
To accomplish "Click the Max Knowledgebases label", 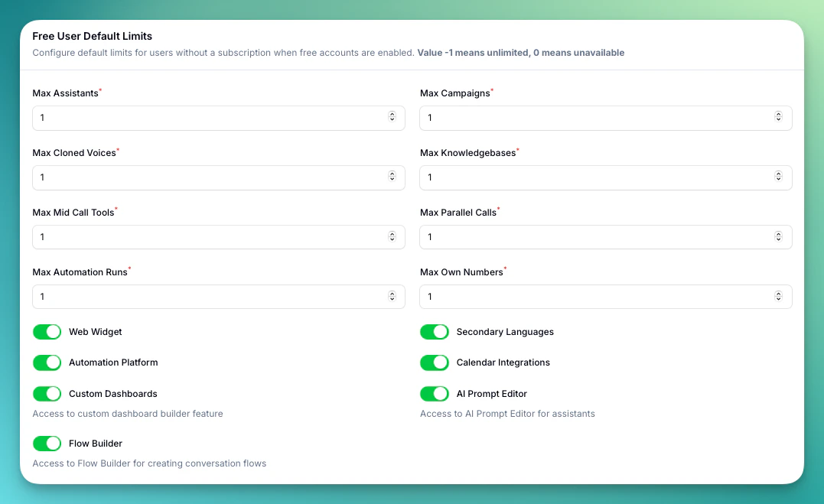I will click(x=467, y=153).
